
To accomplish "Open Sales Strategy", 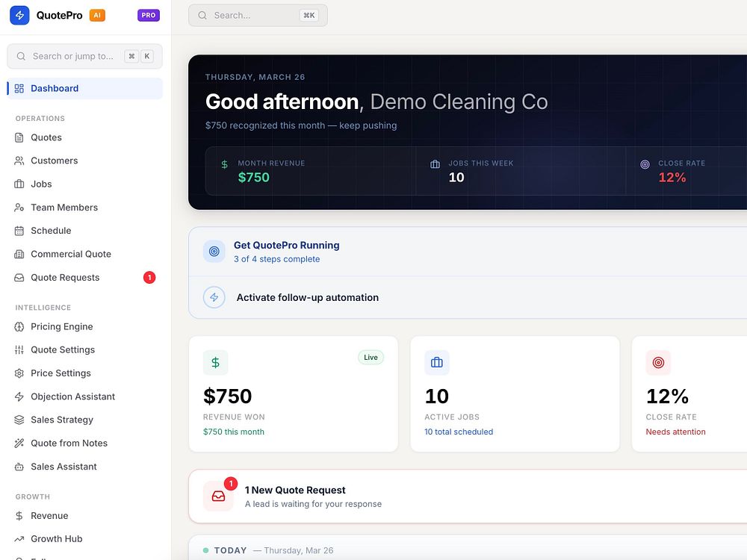I will (x=85, y=420).
